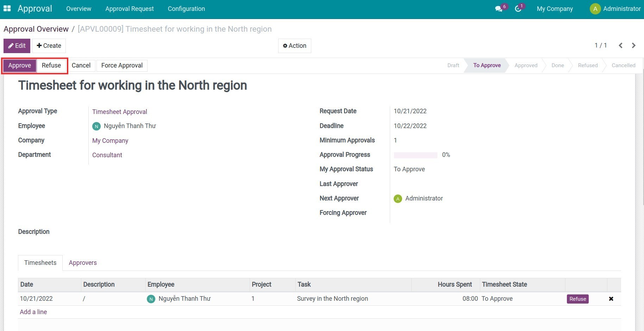Screen dimensions: 644x331
Task: Open the Action gear menu
Action: click(294, 45)
